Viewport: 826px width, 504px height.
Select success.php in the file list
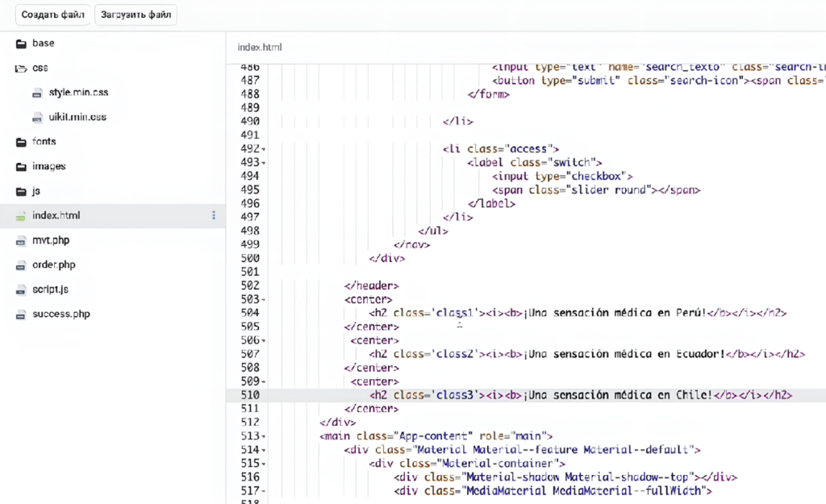click(x=60, y=314)
